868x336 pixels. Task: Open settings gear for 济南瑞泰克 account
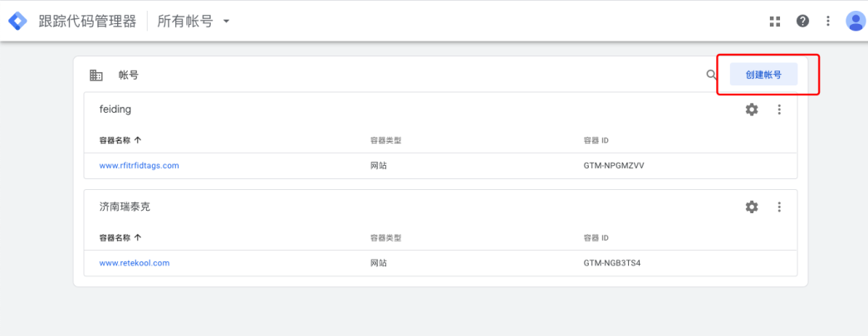[752, 207]
